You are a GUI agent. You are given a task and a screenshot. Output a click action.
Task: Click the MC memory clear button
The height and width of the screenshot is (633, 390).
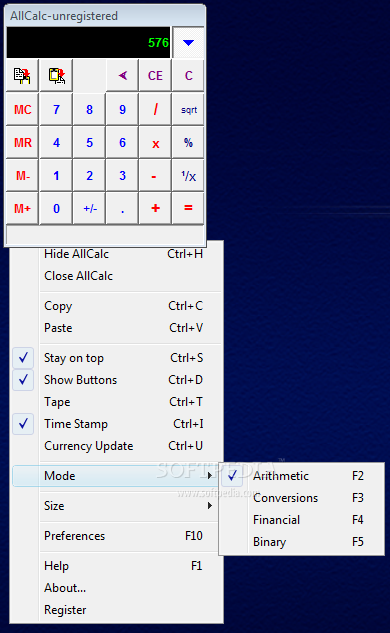pyautogui.click(x=23, y=109)
